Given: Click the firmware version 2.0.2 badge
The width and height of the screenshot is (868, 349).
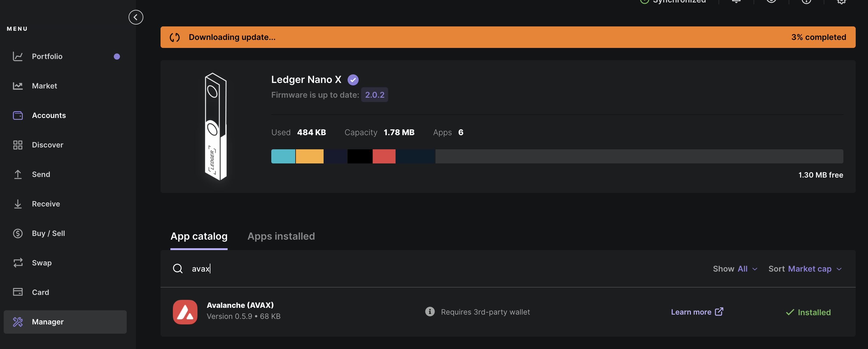Looking at the screenshot, I should pos(374,95).
